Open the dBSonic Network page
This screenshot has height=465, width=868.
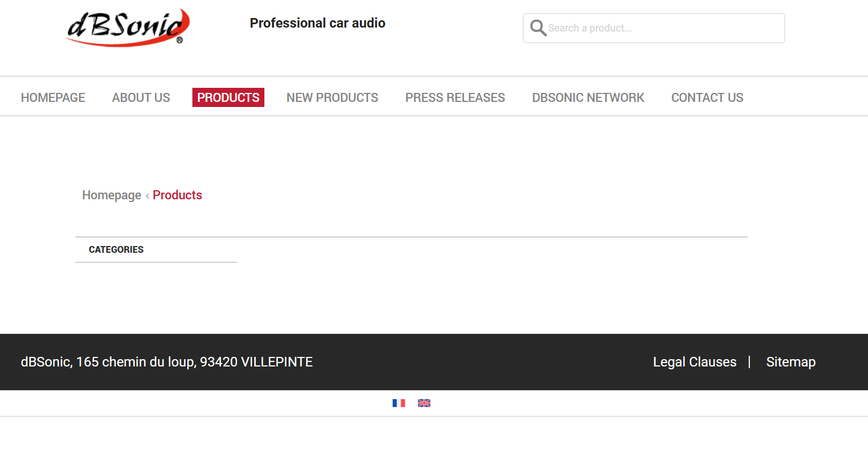point(588,97)
